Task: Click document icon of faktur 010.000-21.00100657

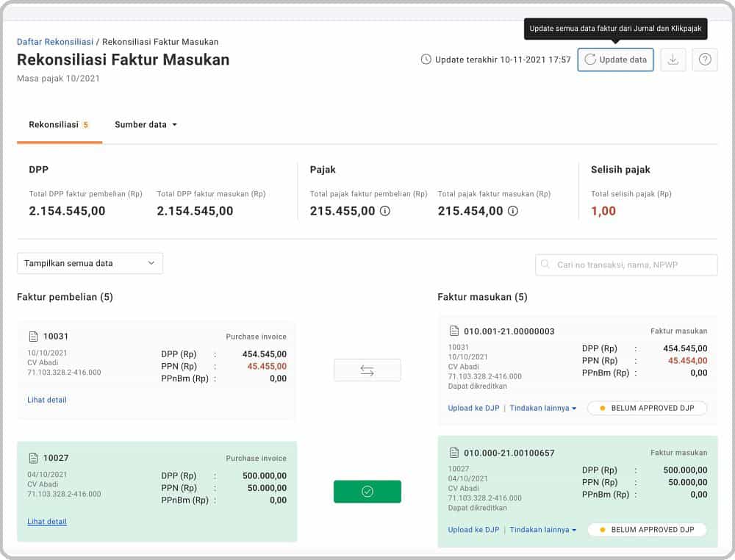Action: 453,453
